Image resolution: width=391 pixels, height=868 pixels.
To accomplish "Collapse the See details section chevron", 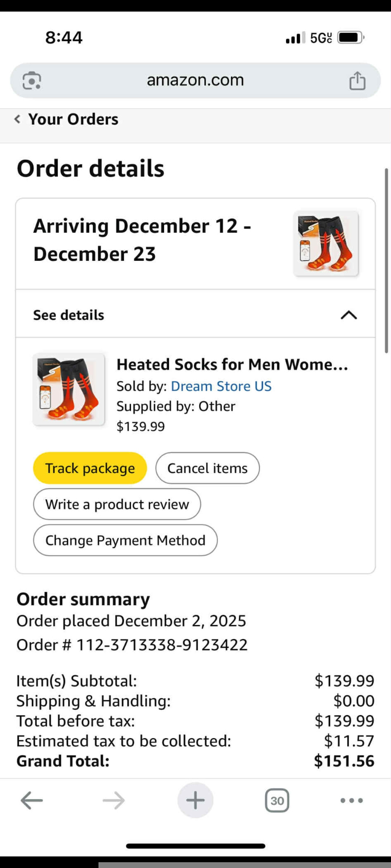I will pos(349,315).
